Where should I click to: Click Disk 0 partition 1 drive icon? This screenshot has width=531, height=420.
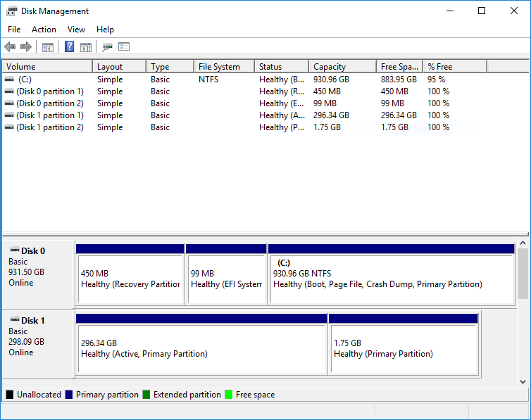pos(9,91)
